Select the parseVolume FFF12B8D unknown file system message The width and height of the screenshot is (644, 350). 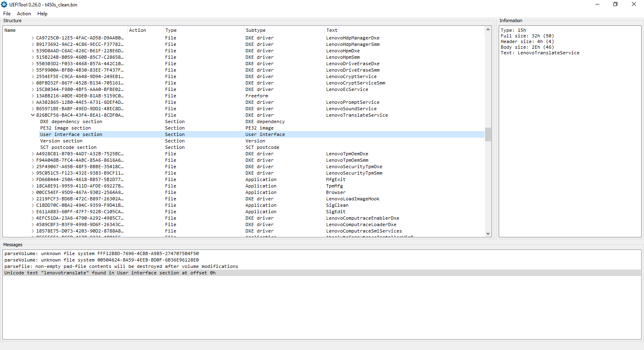(x=322, y=253)
